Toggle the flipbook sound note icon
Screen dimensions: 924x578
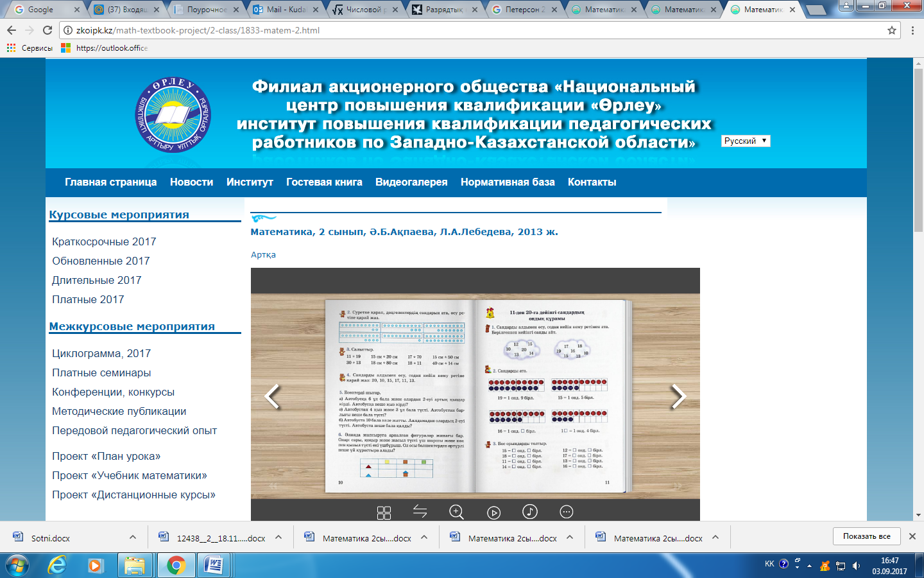point(530,512)
